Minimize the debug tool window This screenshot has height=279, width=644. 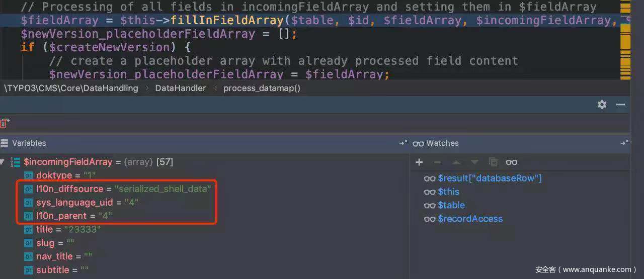pos(620,105)
